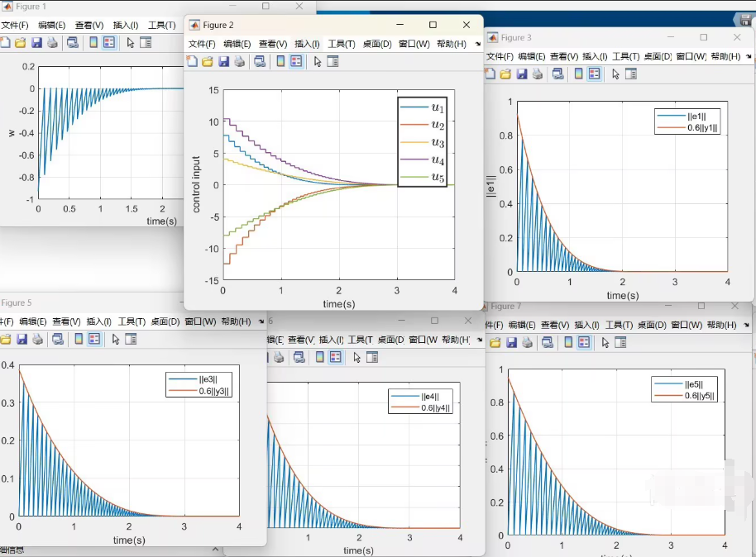Open 窗口(W) menu in Figure 7
The width and height of the screenshot is (756, 557).
(x=686, y=325)
